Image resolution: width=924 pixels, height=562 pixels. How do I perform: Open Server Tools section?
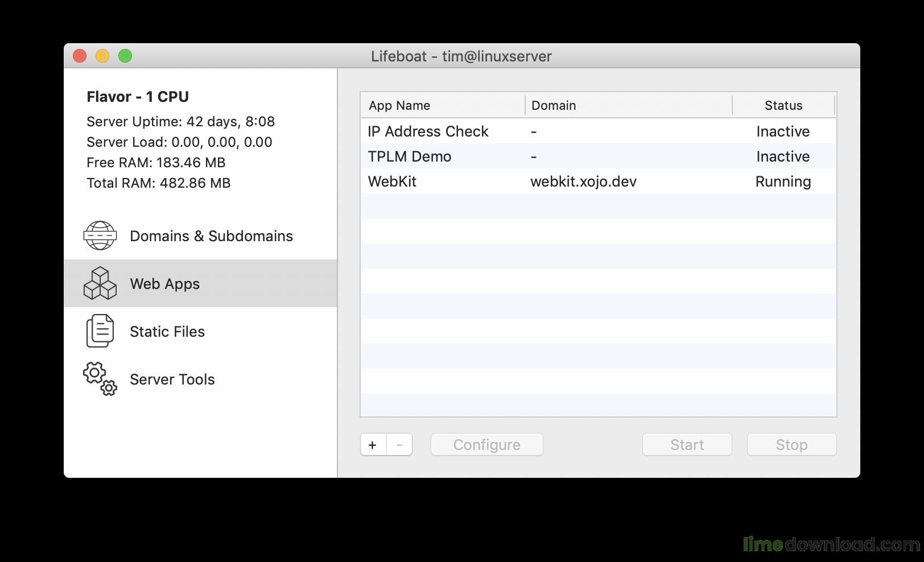click(200, 379)
